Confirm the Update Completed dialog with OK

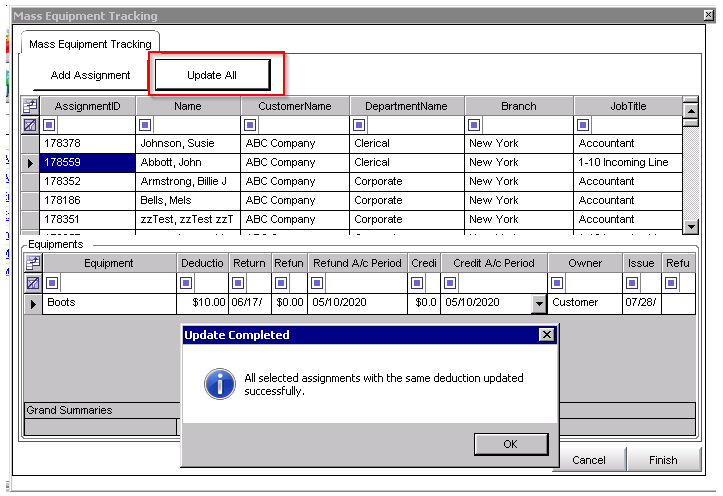point(511,444)
